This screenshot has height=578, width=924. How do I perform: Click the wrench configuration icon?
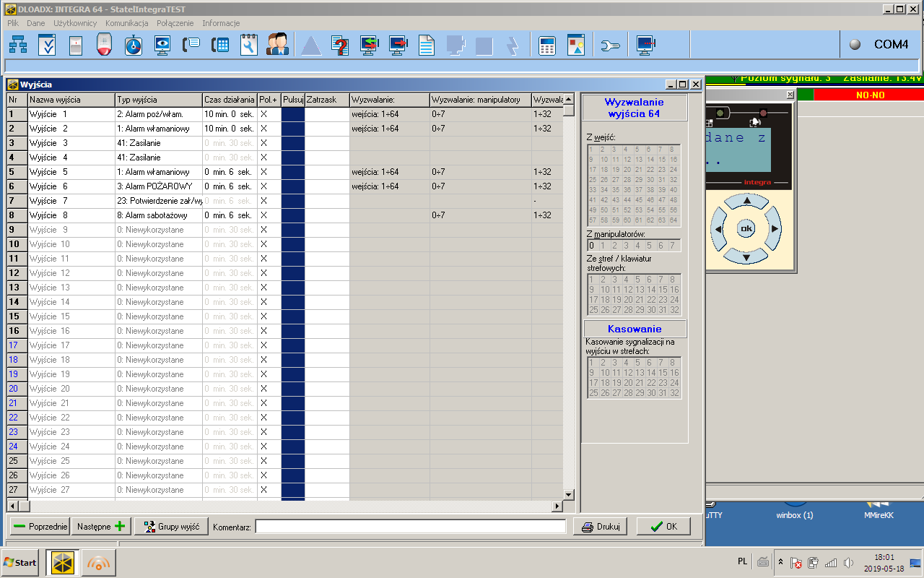(x=611, y=45)
